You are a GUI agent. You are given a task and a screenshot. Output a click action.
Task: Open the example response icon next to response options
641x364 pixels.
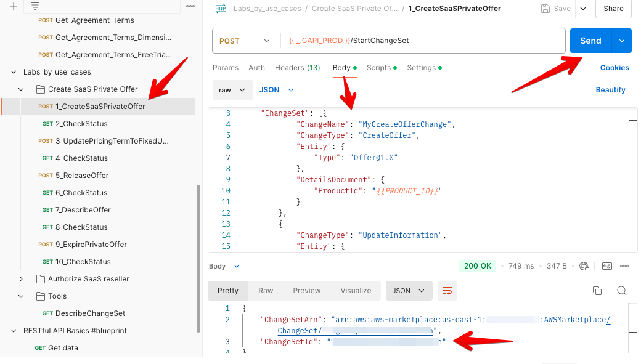[x=606, y=265]
